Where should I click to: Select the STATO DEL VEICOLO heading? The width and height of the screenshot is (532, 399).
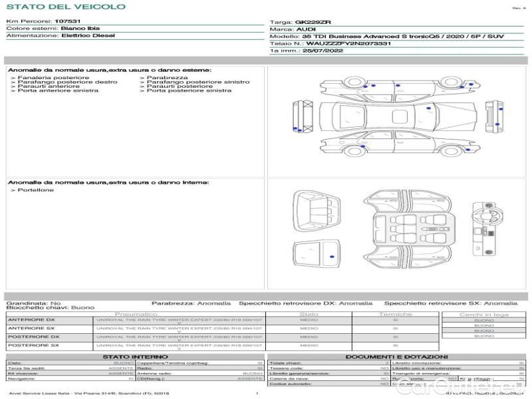pos(65,7)
